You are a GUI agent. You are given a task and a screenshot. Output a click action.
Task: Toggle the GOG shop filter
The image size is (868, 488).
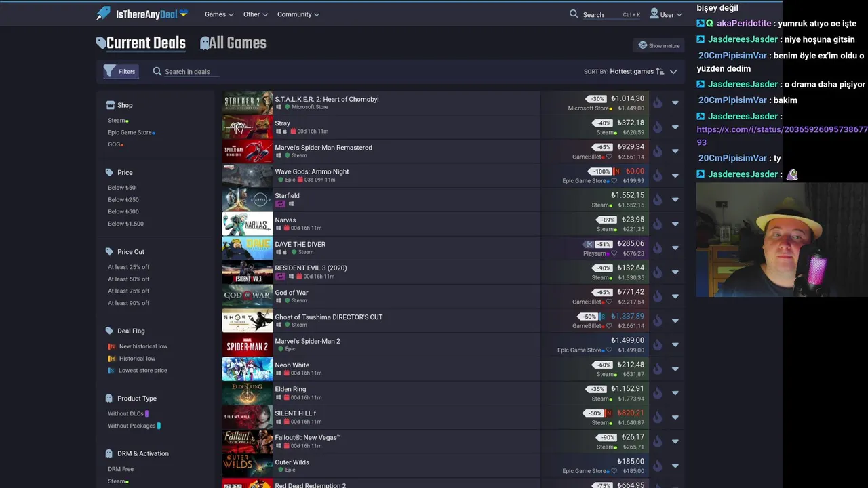click(115, 144)
